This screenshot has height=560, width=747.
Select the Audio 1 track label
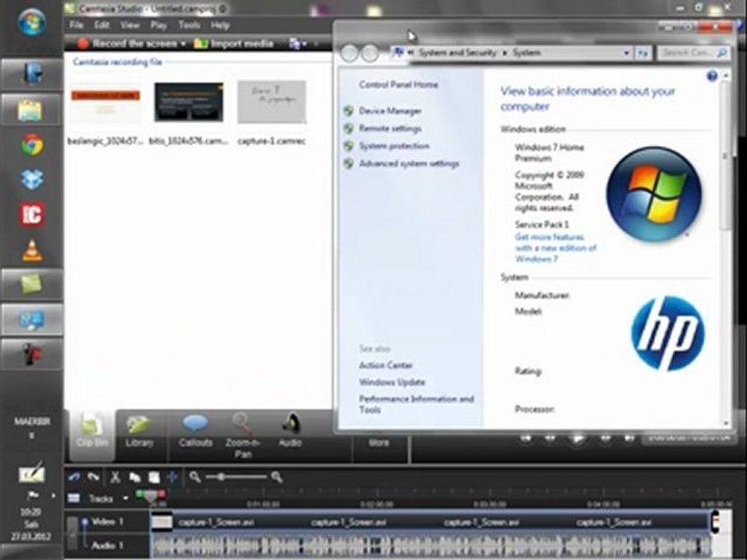(107, 544)
